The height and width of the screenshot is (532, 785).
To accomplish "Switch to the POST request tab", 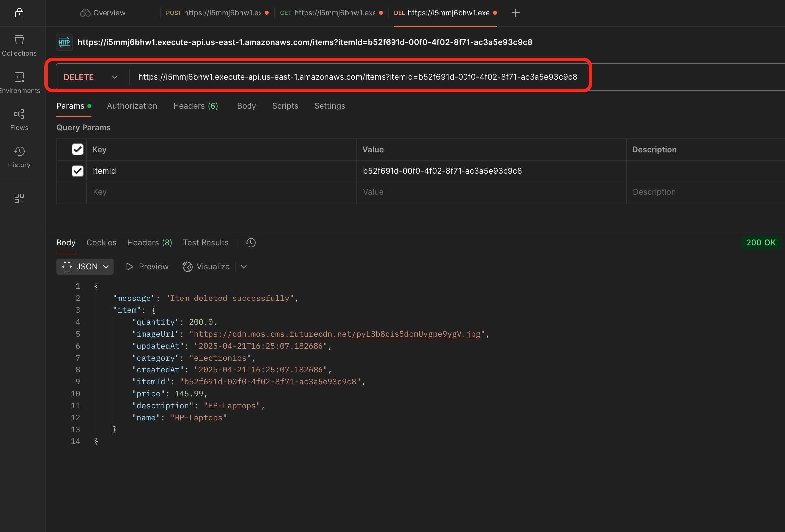I will point(217,13).
